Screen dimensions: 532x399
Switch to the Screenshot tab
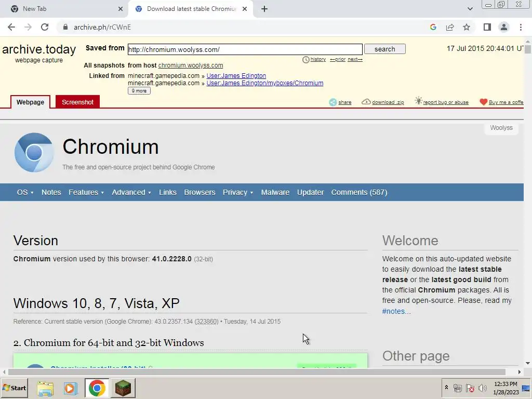pyautogui.click(x=78, y=102)
